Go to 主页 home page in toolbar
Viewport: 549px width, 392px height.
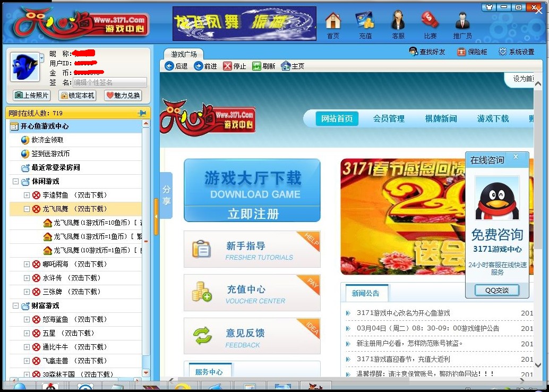293,66
